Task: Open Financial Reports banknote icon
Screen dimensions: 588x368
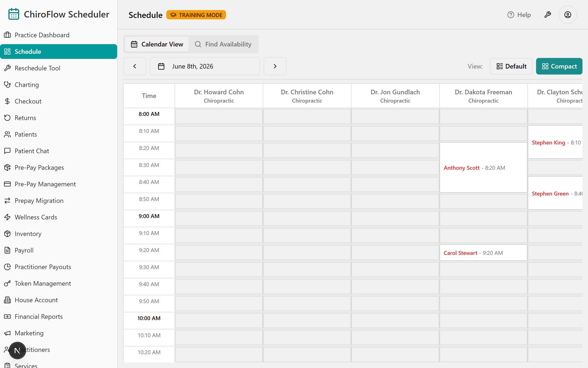Action: coord(7,316)
